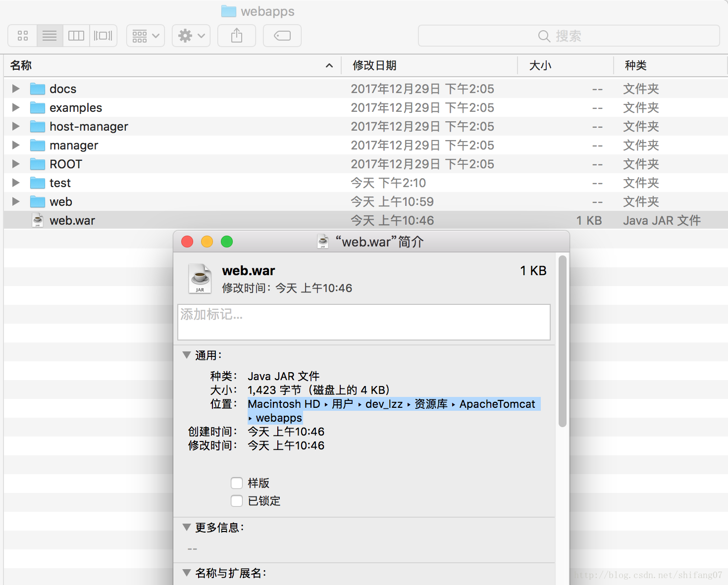Click the info window vertical scrollbar
The width and height of the screenshot is (728, 585).
562,341
